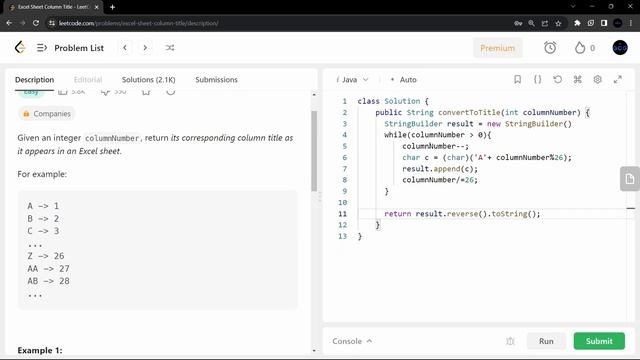Open the Java language dropdown
The image size is (640, 360).
[353, 80]
